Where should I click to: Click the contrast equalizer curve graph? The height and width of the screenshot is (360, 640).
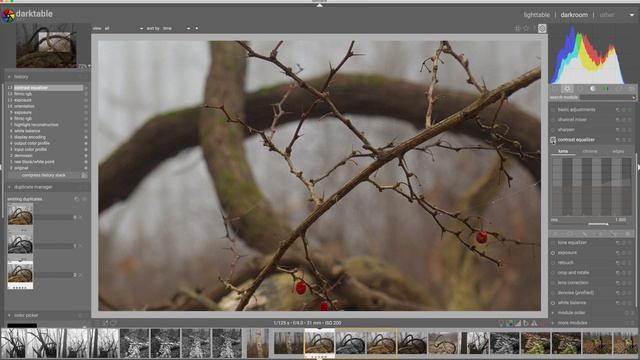(591, 187)
